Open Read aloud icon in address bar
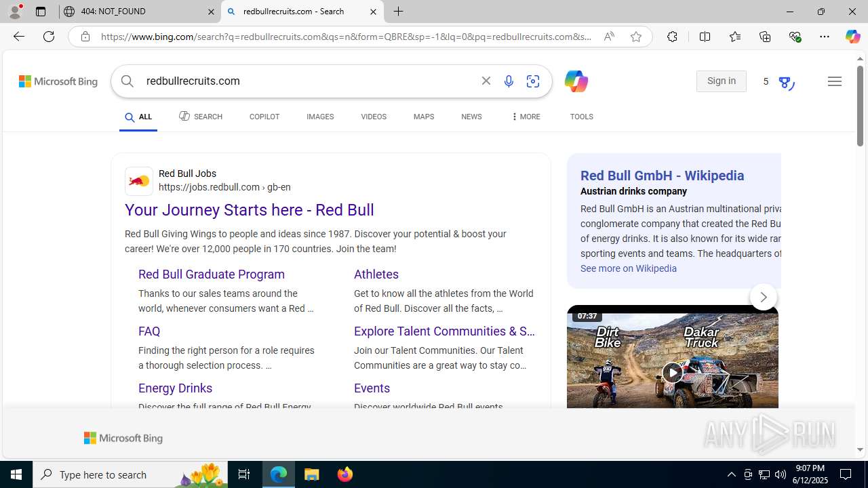 click(x=609, y=37)
